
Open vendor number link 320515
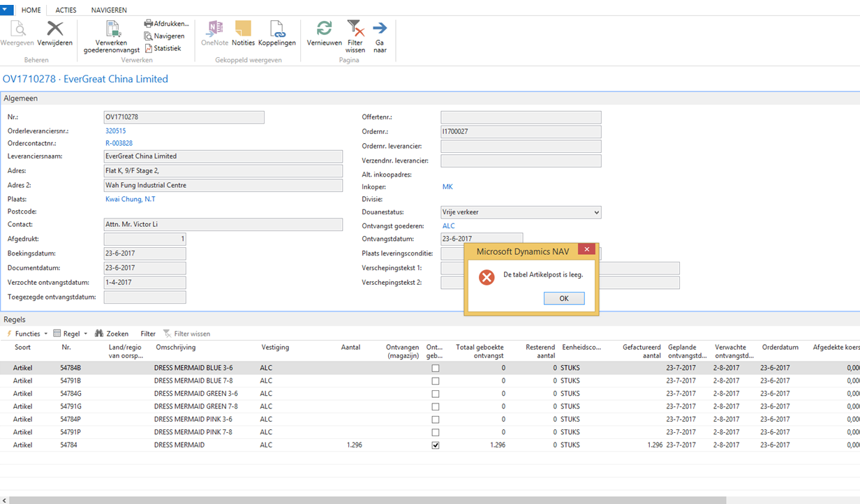[x=115, y=131]
